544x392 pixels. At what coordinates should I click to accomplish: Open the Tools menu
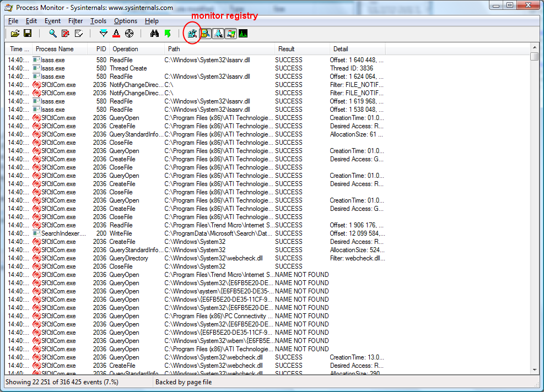pos(98,21)
